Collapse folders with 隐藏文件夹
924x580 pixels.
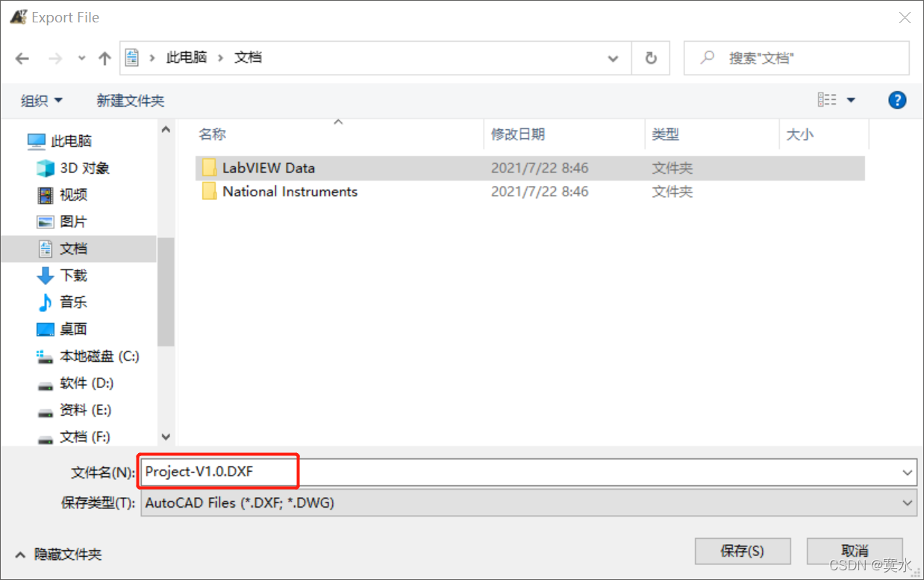(x=58, y=555)
